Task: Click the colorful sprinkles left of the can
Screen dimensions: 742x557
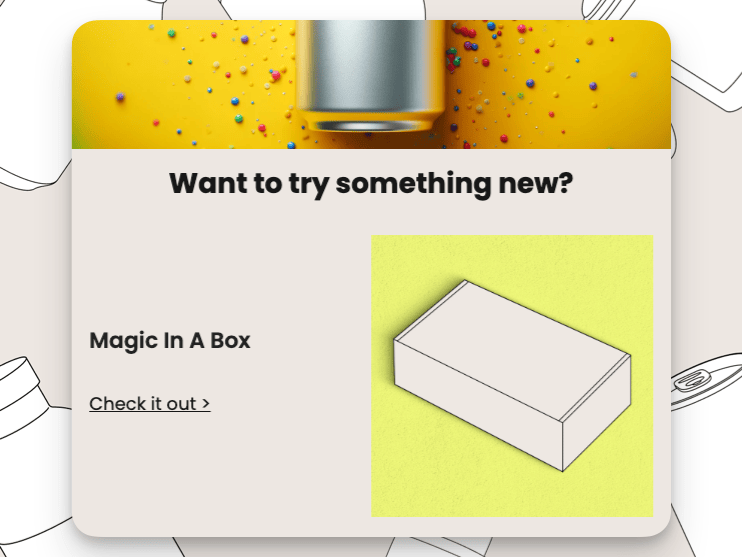Action: [x=213, y=83]
